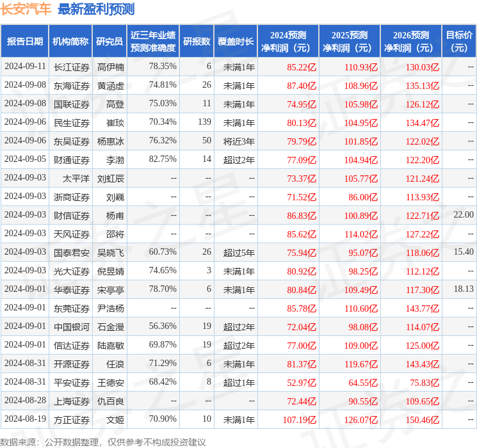The height and width of the screenshot is (448, 477).
Task: Select the 长江证券 institution cell
Action: point(72,67)
